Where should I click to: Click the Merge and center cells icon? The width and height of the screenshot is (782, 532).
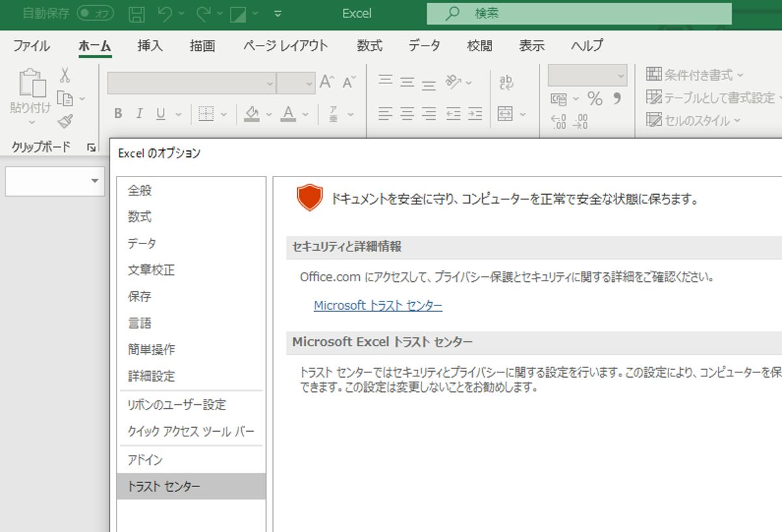point(505,114)
